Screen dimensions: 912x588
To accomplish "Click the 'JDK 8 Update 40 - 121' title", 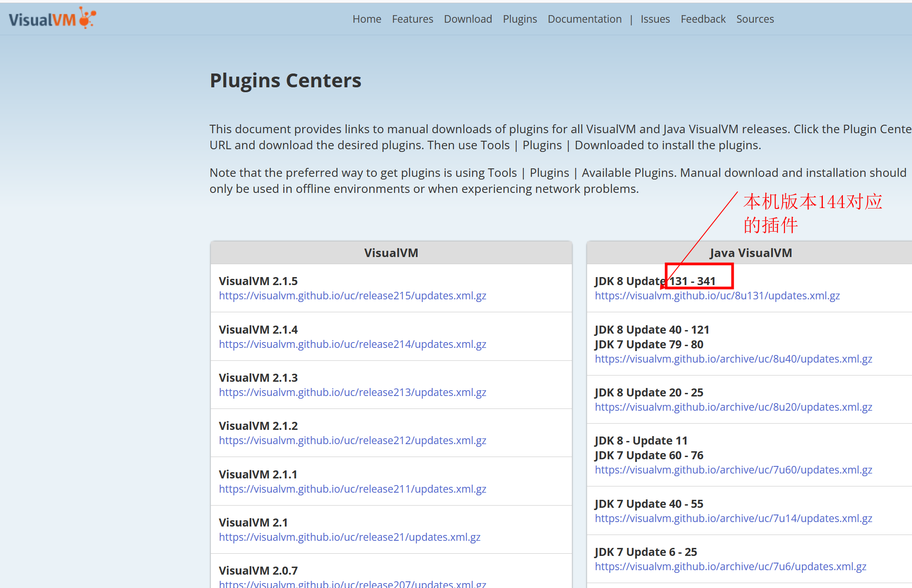I will point(652,330).
